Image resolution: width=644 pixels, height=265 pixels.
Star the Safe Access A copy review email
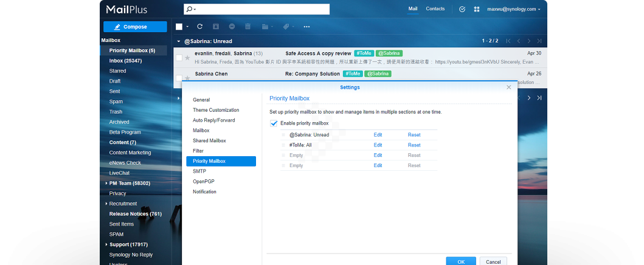(x=187, y=58)
